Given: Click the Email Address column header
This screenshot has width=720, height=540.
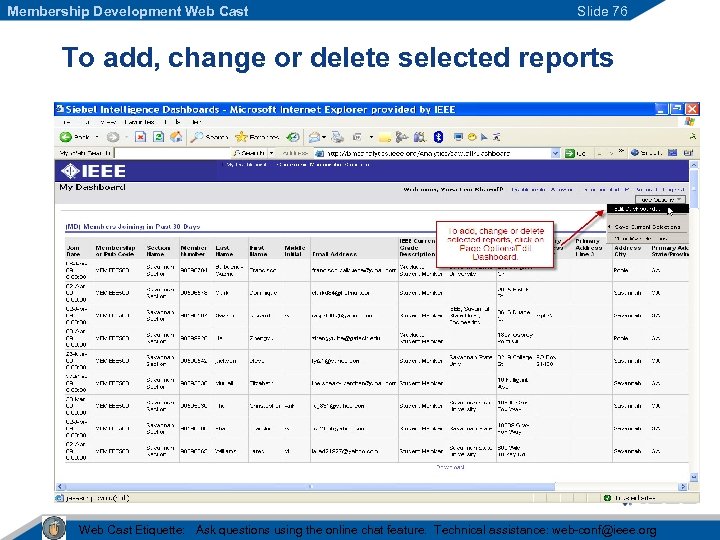Looking at the screenshot, I should point(334,254).
